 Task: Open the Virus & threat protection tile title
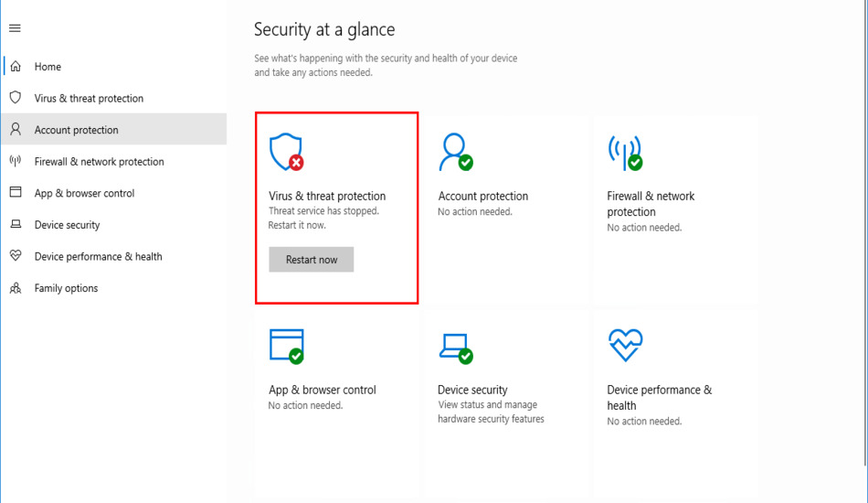pos(327,196)
